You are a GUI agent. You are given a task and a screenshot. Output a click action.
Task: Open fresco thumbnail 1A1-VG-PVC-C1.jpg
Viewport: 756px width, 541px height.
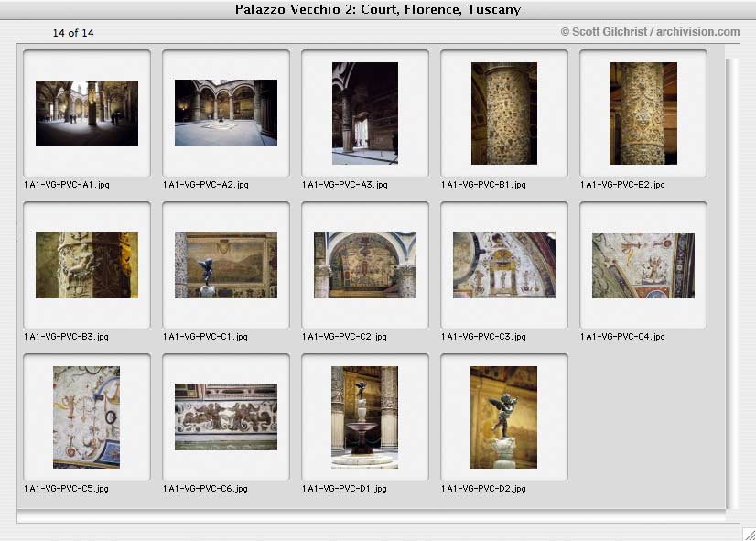pos(226,265)
